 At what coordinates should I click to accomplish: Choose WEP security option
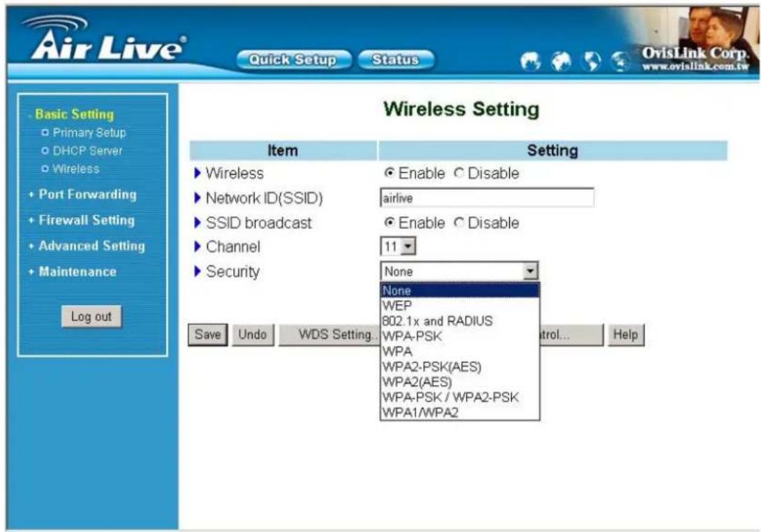tap(459, 306)
